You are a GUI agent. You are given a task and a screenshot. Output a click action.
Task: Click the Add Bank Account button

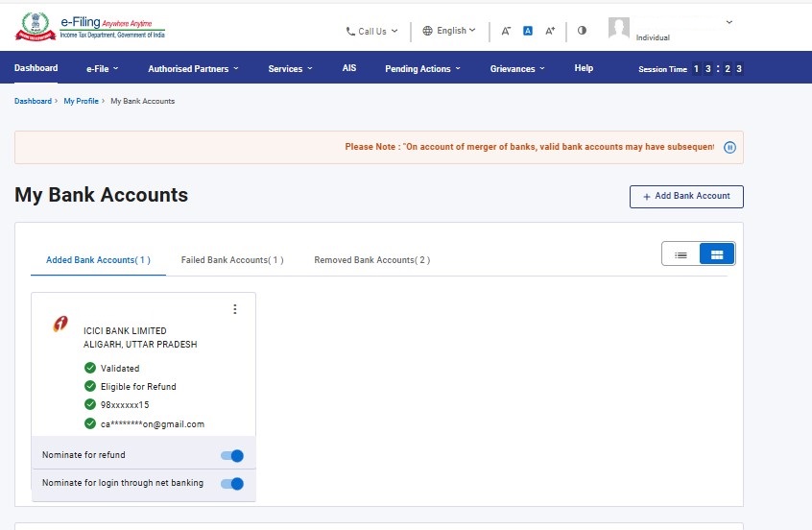pos(686,197)
